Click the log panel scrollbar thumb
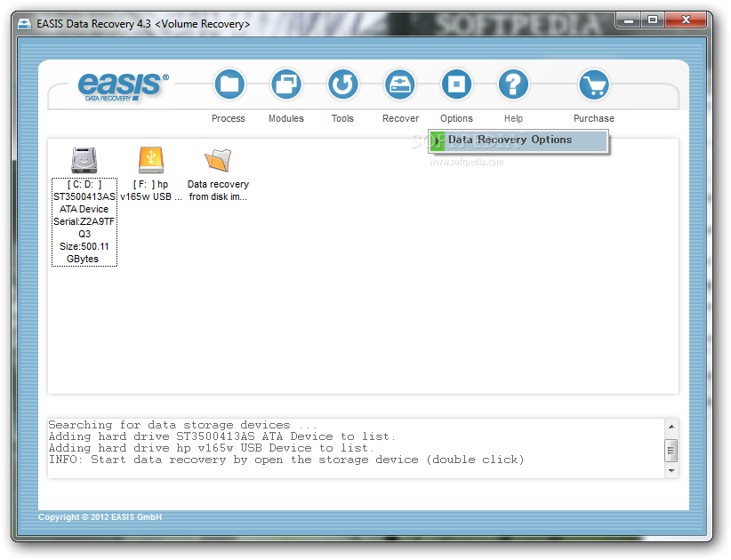731x560 pixels. tap(671, 450)
